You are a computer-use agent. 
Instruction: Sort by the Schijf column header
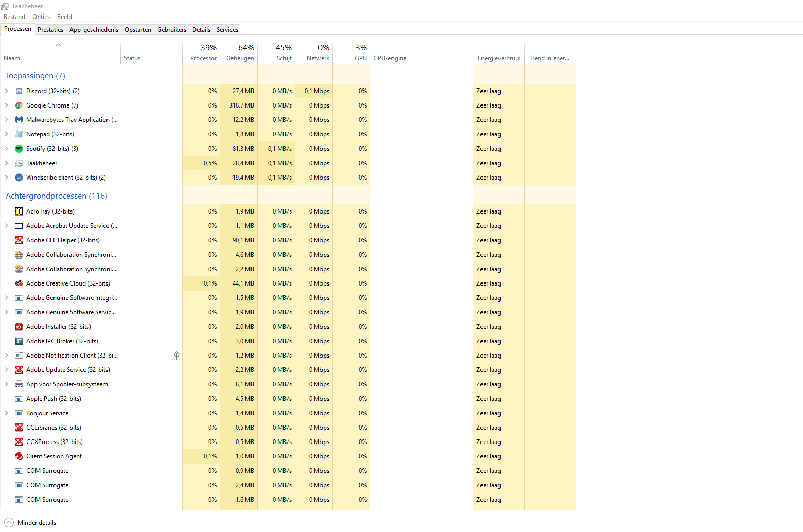point(276,53)
